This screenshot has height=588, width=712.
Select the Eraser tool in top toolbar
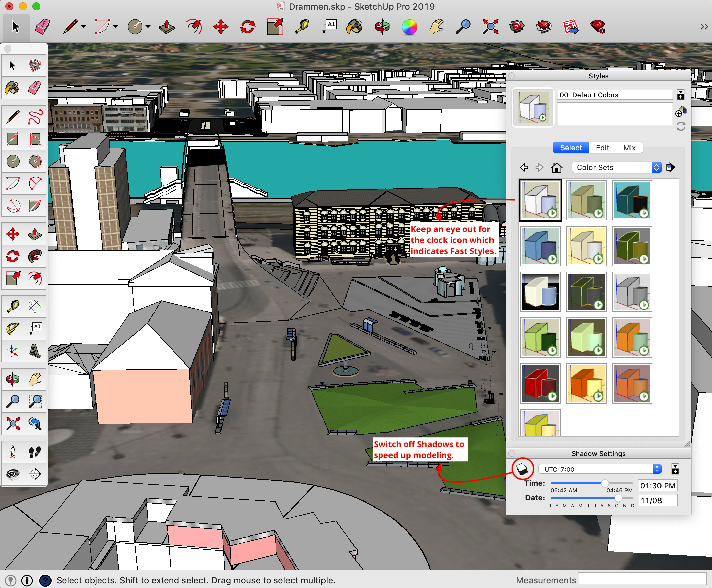[43, 26]
